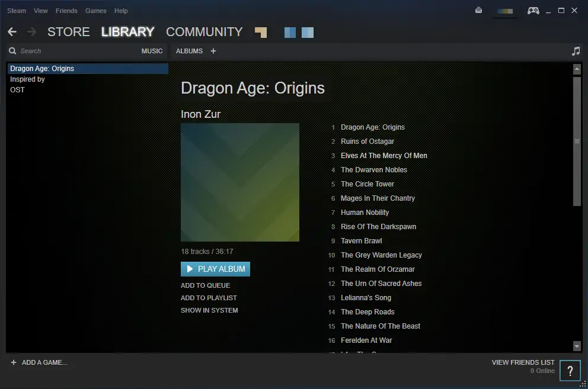Screen dimensions: 588x389
Task: Select the ALBUMS tab
Action: (x=189, y=51)
